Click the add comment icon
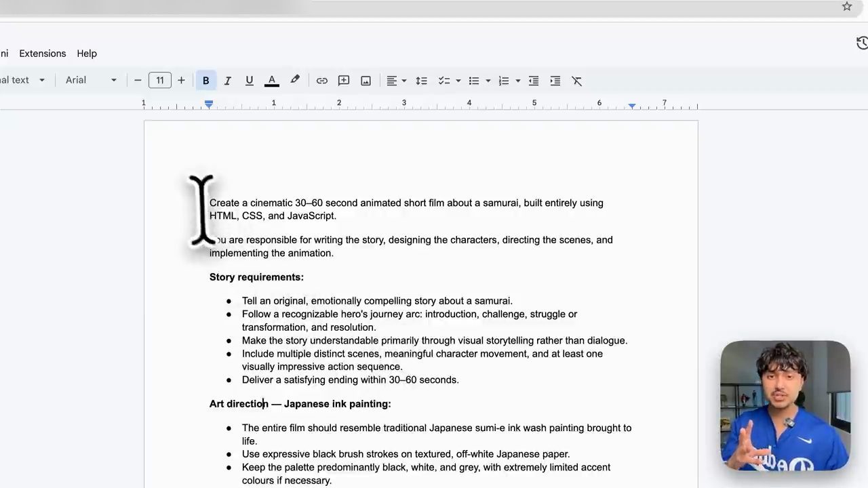 [344, 81]
